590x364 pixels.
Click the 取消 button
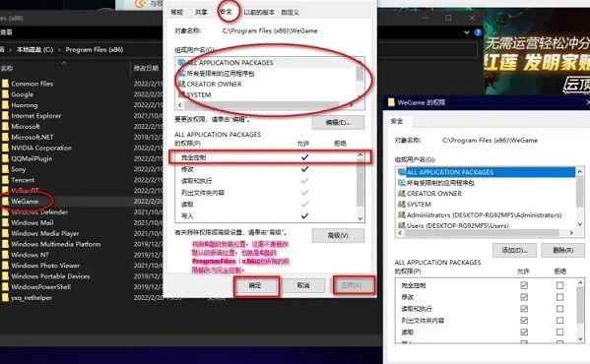(x=303, y=285)
